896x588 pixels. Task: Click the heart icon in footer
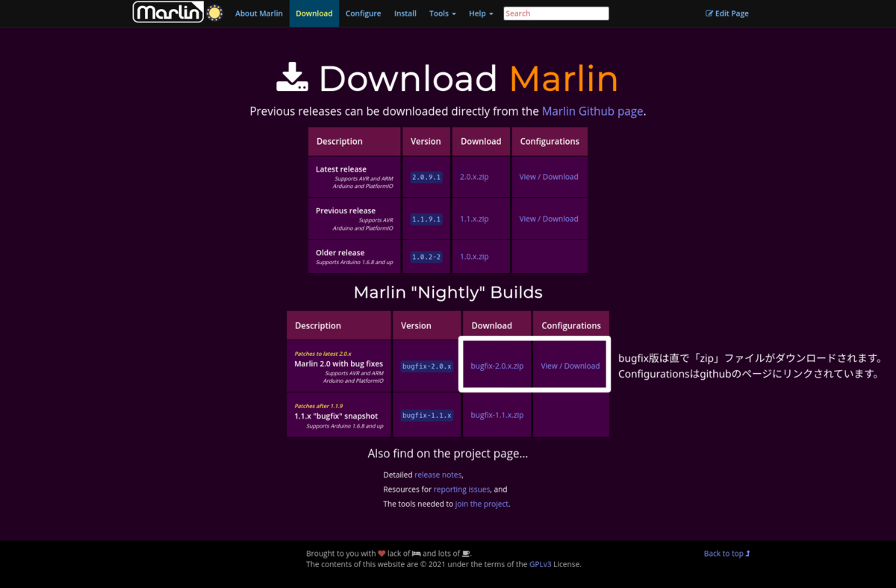coord(382,554)
